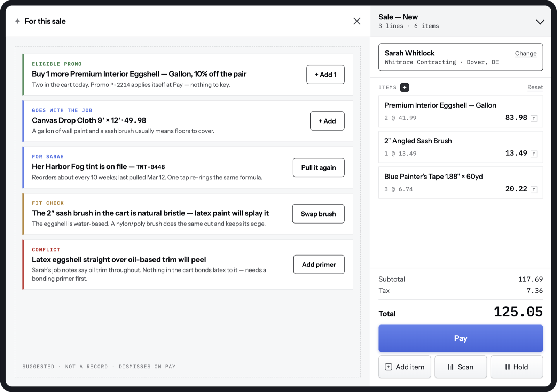Viewport: 557px width, 392px height.
Task: Click the Total amount 125.05
Action: point(518,312)
